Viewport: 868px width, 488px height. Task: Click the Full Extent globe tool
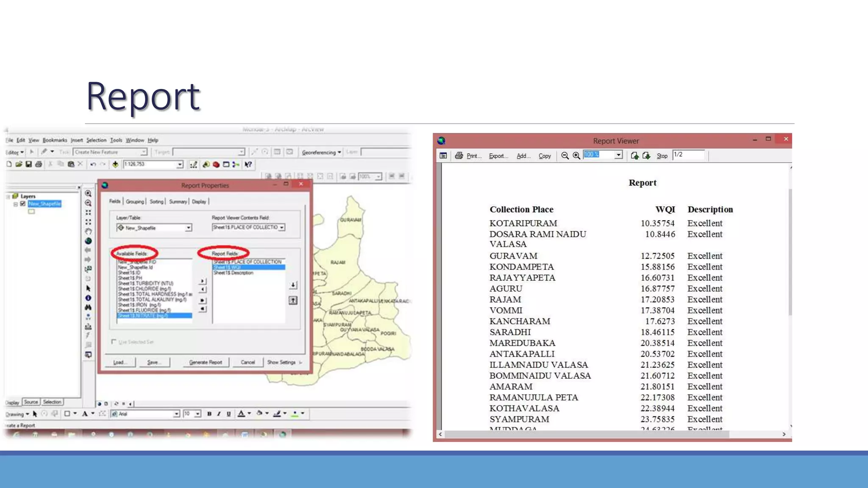[x=88, y=241]
